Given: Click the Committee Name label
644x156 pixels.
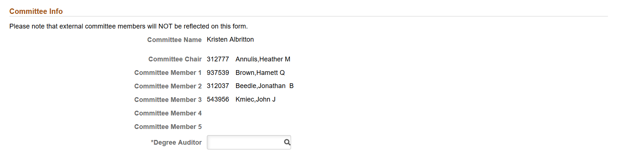Looking at the screenshot, I should point(174,40).
